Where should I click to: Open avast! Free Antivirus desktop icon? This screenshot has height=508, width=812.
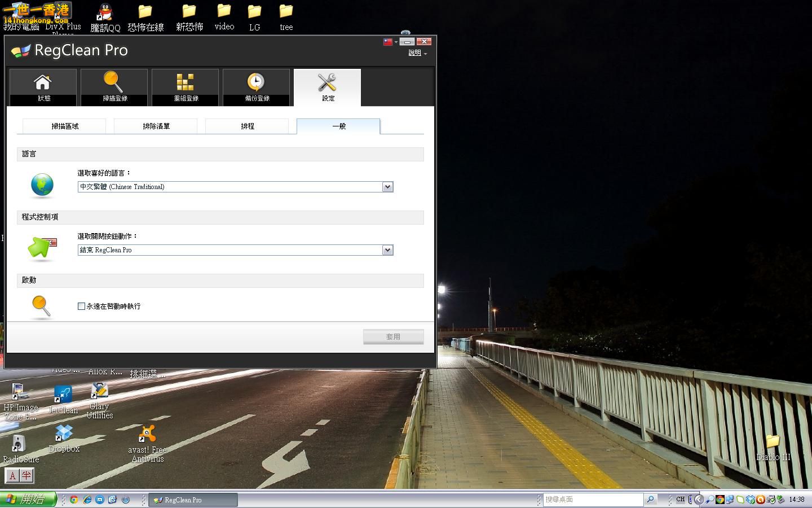(x=147, y=435)
